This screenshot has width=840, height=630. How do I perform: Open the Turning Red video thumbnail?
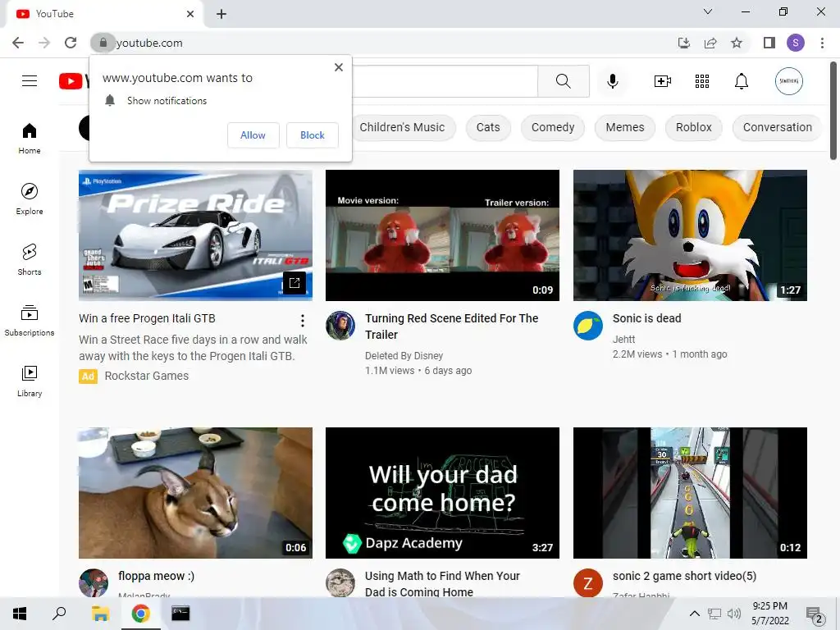click(x=442, y=235)
